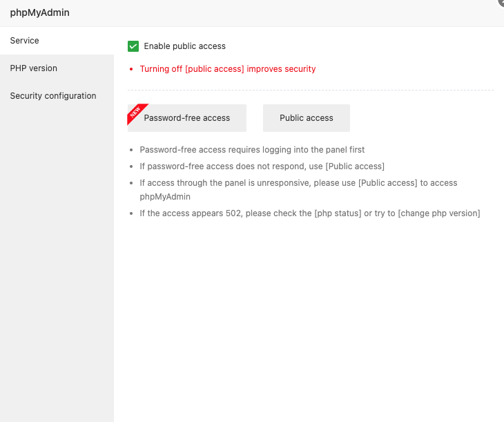The width and height of the screenshot is (504, 422).
Task: Uncheck the Enable public access checkbox
Action: 133,46
